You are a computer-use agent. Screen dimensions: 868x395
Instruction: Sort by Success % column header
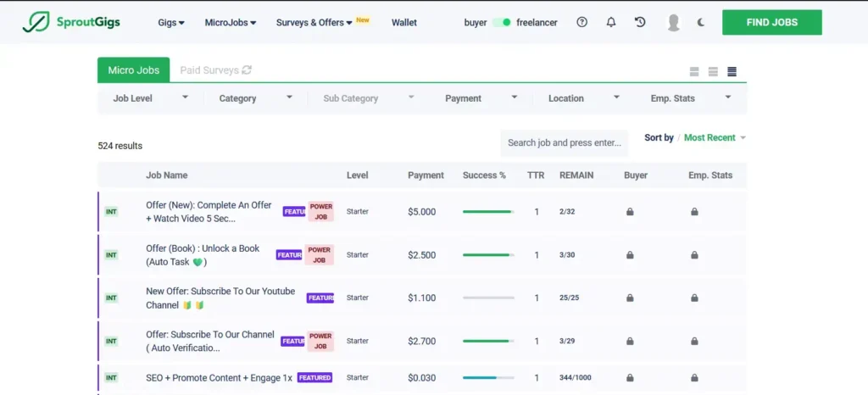pos(484,175)
